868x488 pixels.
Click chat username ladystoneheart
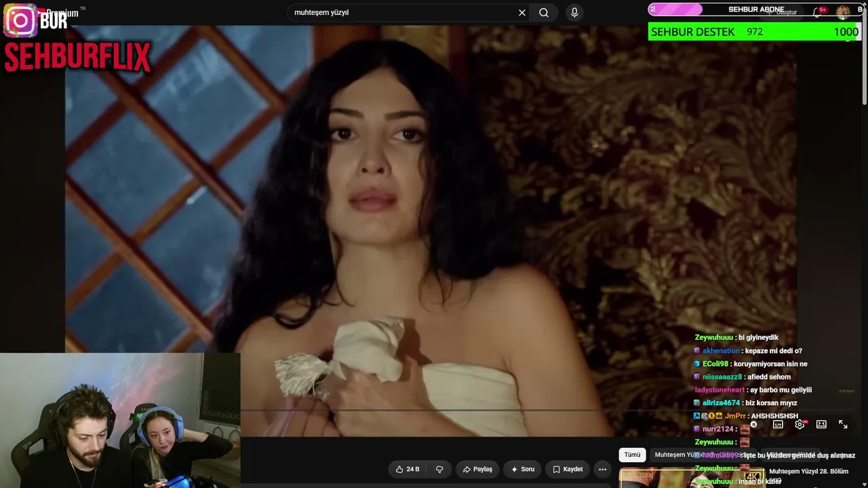720,390
